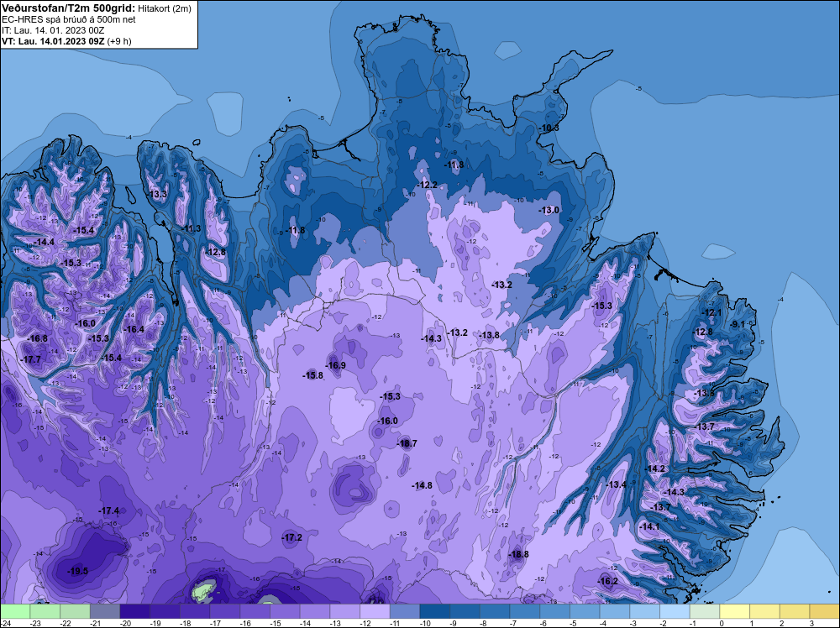The height and width of the screenshot is (628, 840).
Task: Select the legend swatch labeled -23
Action: (x=45, y=611)
